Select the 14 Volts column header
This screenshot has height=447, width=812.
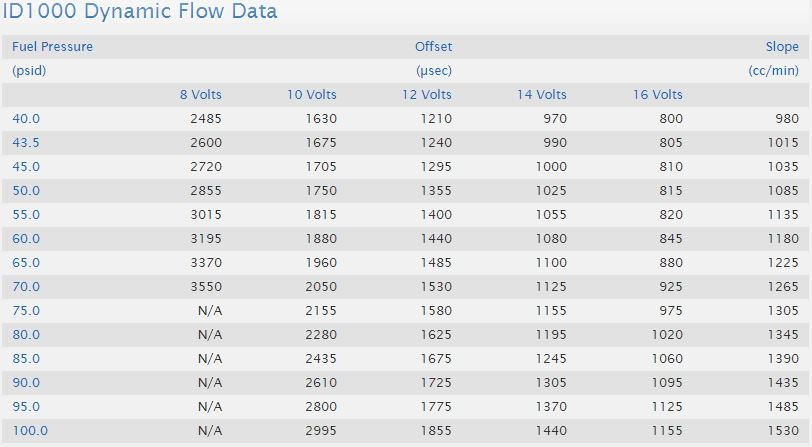541,95
